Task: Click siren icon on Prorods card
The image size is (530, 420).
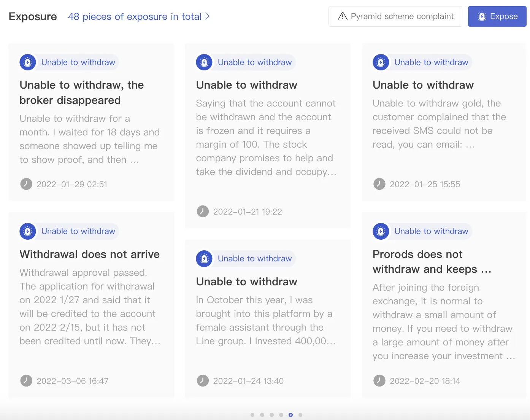Action: (381, 231)
